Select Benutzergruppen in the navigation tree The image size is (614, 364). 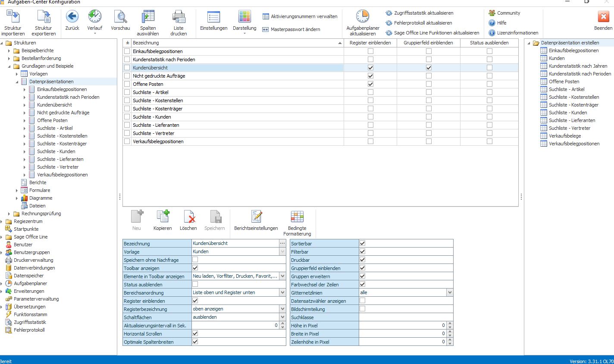click(x=31, y=252)
